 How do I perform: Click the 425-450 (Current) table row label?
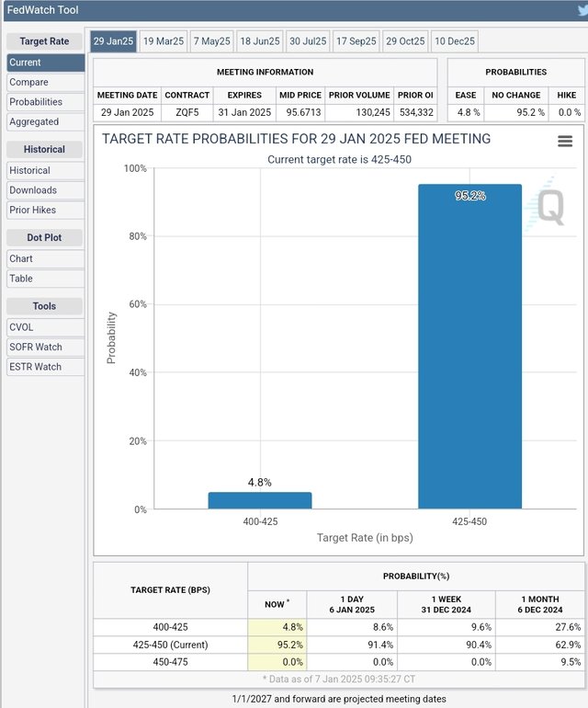pos(171,645)
